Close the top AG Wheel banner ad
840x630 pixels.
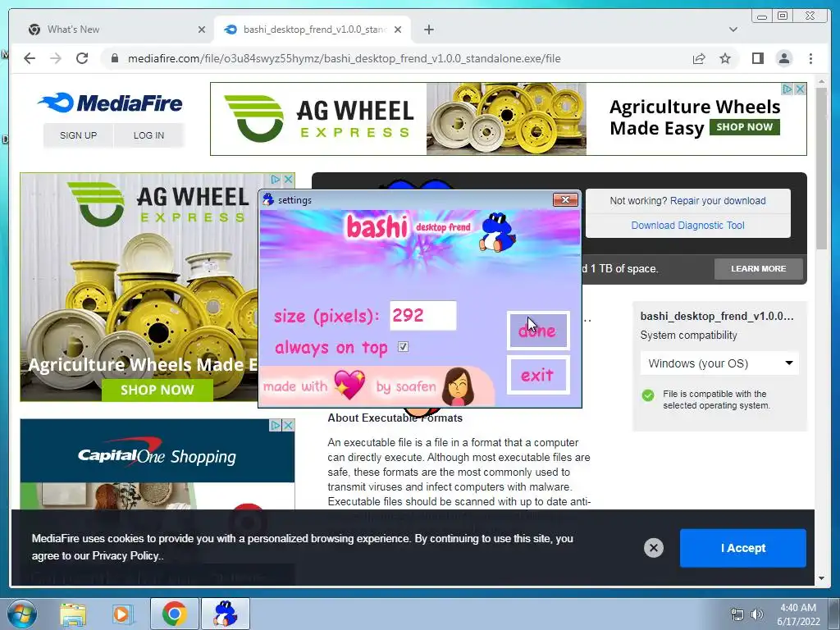[x=800, y=89]
